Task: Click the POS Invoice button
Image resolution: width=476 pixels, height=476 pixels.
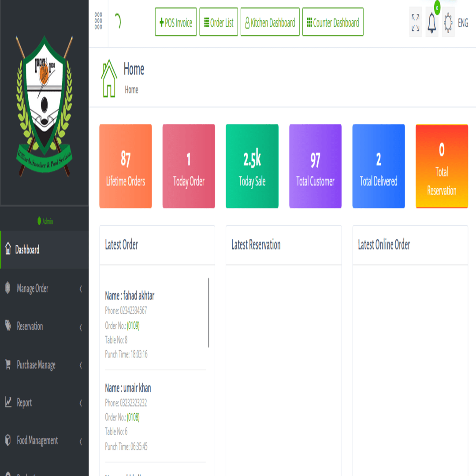Action: [176, 22]
